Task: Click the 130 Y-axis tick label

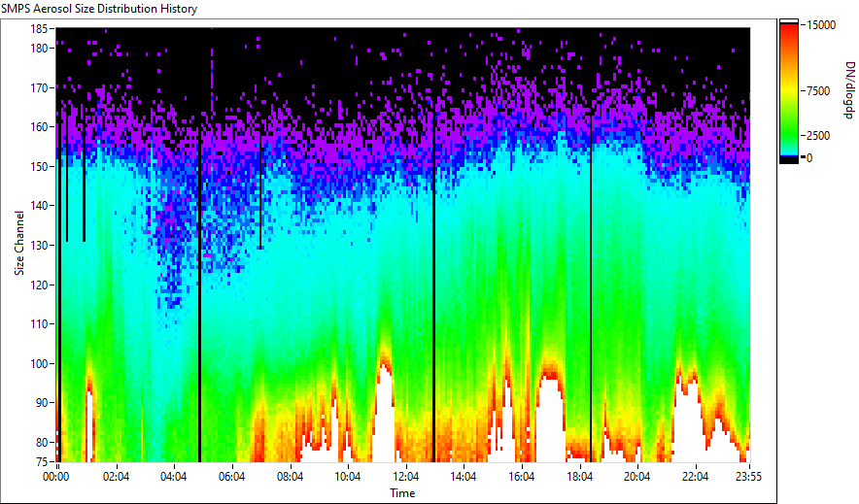Action: (x=39, y=245)
